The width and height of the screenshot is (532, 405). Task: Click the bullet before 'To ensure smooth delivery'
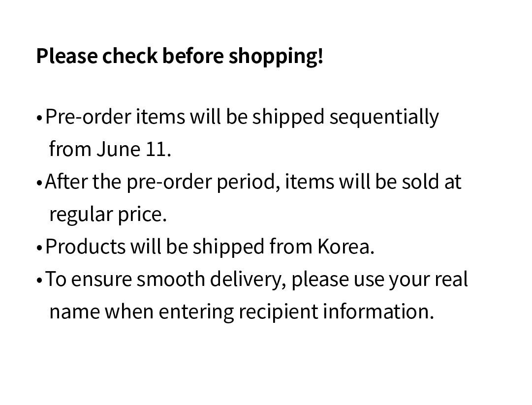click(39, 281)
